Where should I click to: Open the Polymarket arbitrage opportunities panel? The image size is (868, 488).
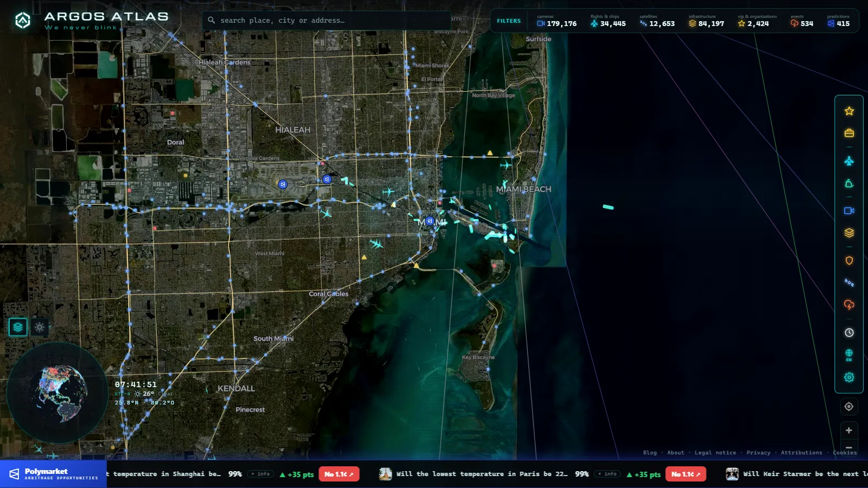tap(53, 474)
